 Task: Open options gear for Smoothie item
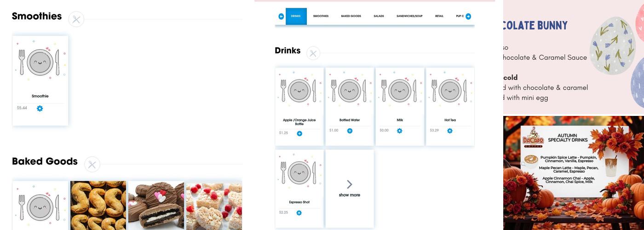pyautogui.click(x=40, y=108)
